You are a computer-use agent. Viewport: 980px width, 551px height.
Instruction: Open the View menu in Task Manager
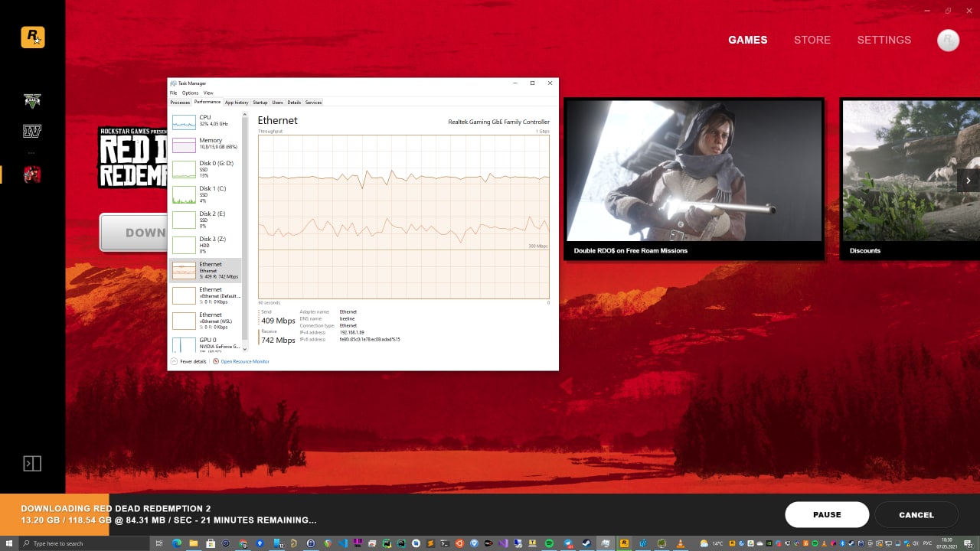point(208,93)
